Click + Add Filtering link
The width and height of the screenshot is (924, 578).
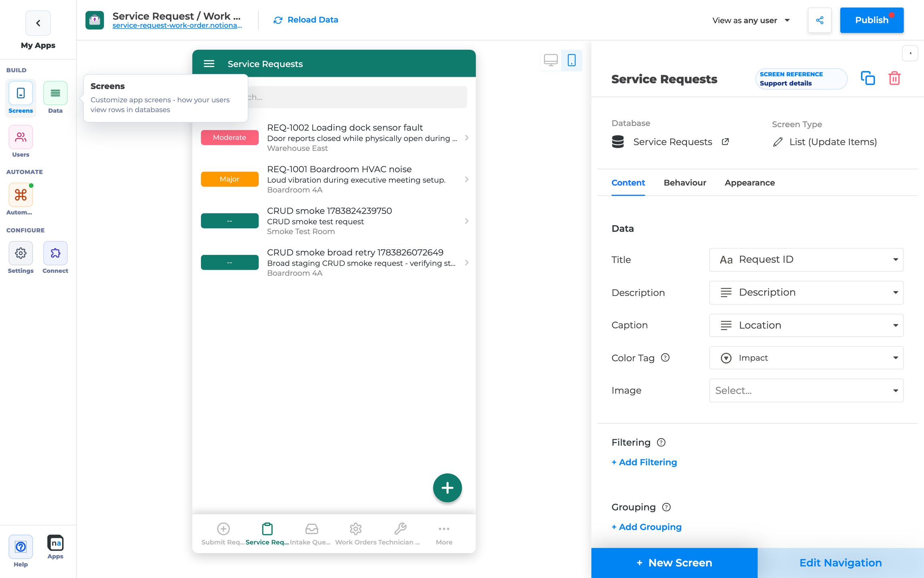[644, 462]
